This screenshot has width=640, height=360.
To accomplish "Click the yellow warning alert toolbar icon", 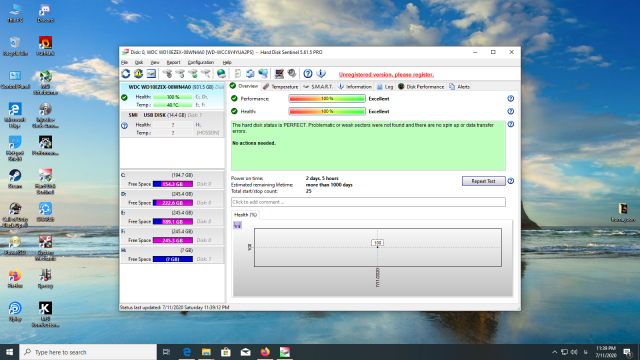I will (x=138, y=73).
